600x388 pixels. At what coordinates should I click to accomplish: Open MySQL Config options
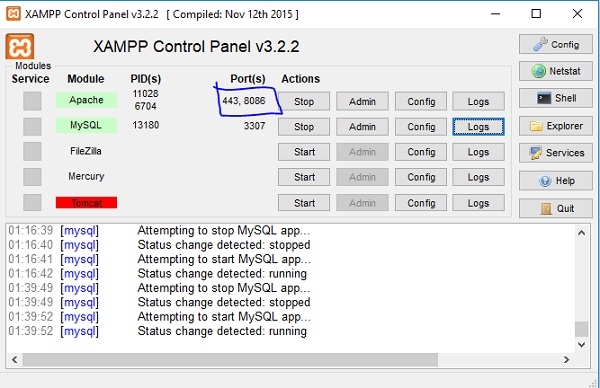tap(421, 127)
